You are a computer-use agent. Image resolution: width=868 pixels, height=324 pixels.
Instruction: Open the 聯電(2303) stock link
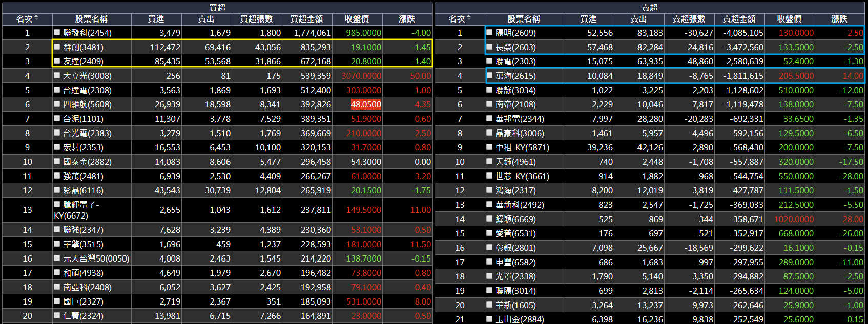(515, 61)
